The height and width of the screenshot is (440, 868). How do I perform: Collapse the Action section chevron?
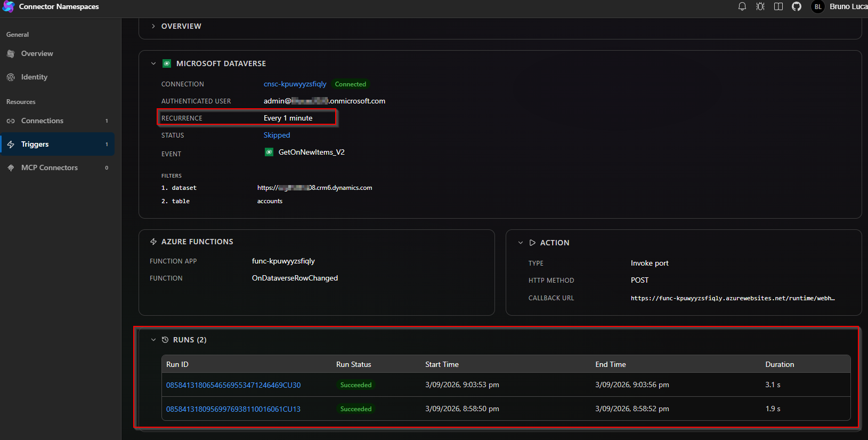[x=521, y=243]
